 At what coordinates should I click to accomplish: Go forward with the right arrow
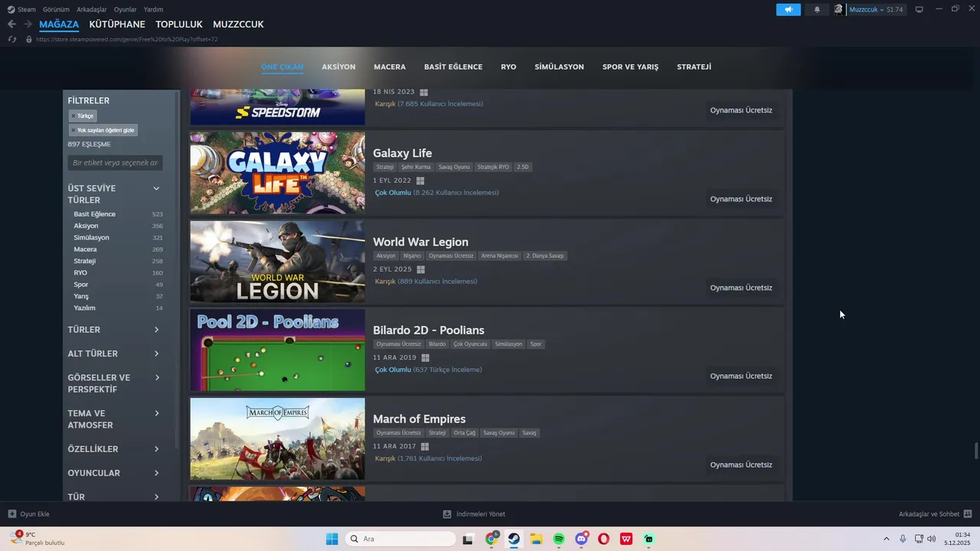pyautogui.click(x=30, y=24)
